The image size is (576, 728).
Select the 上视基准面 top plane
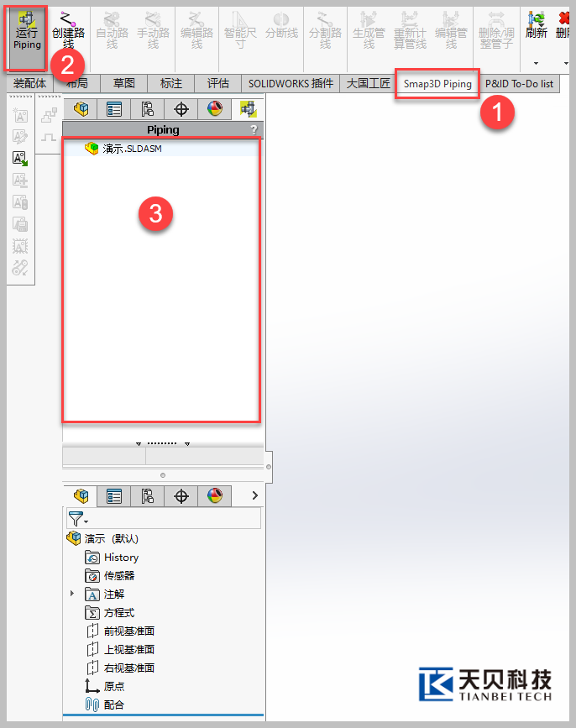(x=120, y=650)
